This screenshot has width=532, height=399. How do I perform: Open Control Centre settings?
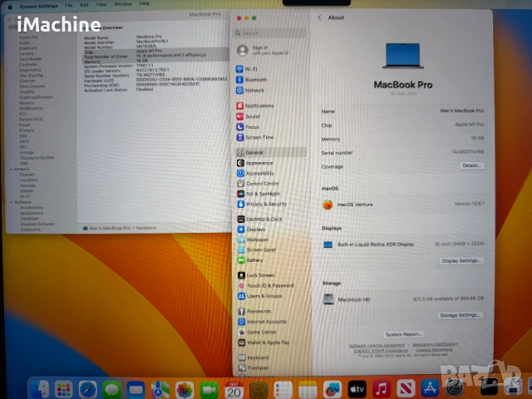point(258,184)
